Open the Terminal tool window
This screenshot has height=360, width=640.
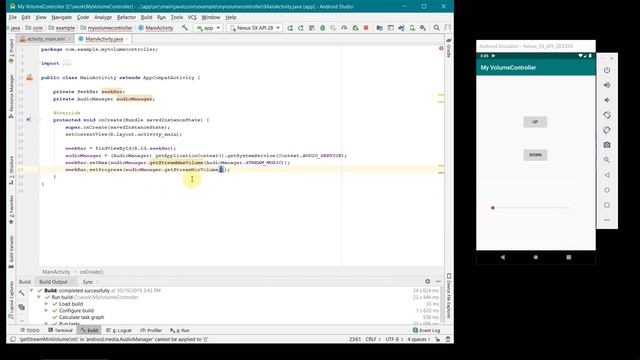pos(60,330)
